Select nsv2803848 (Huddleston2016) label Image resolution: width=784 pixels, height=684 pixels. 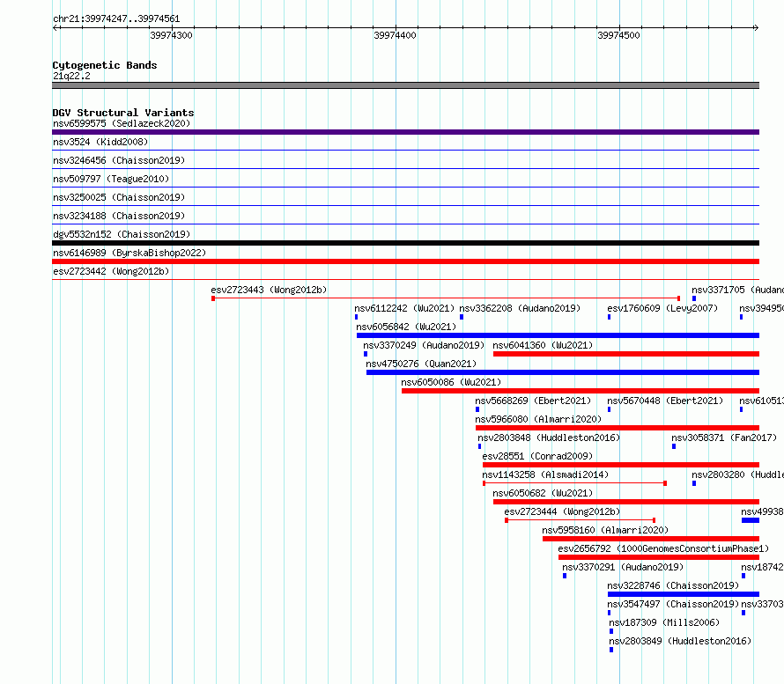click(549, 438)
